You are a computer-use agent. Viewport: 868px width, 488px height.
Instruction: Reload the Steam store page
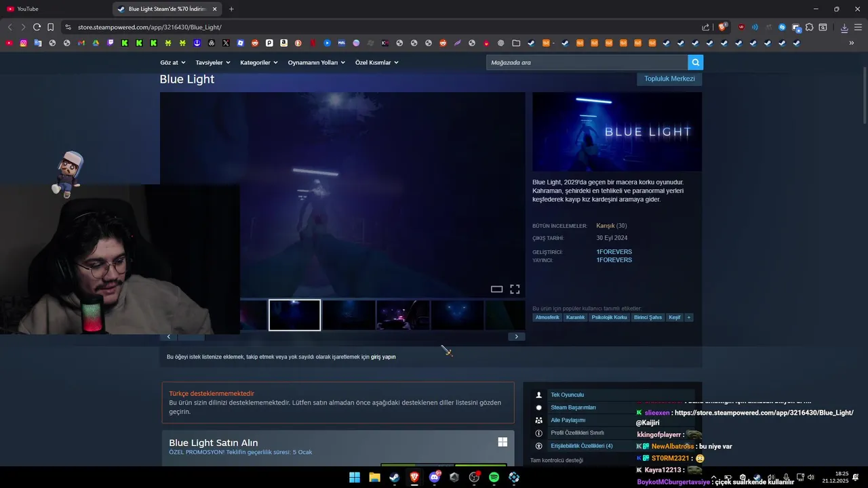(x=37, y=27)
